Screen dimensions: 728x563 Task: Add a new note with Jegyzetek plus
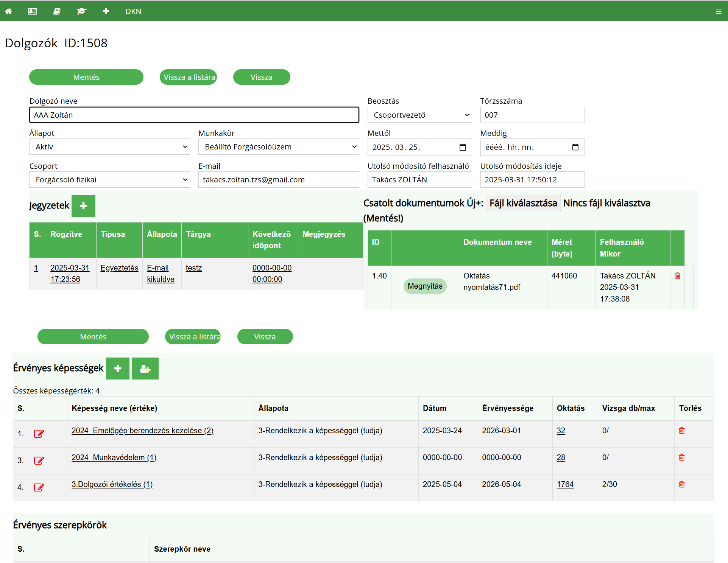(x=83, y=206)
